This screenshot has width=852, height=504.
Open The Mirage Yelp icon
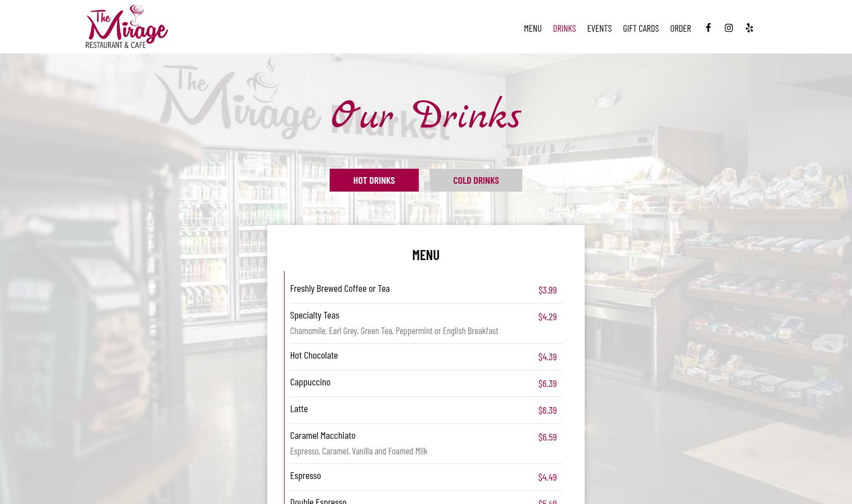pos(749,27)
